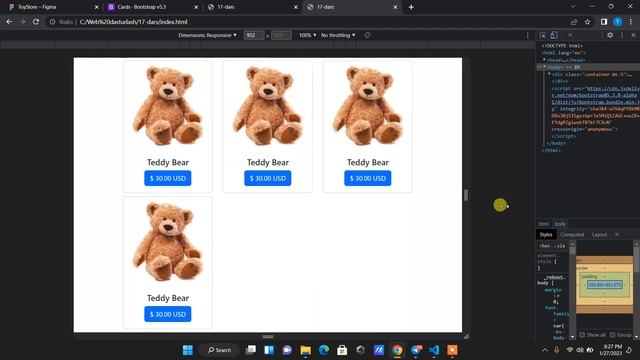Screen dimensions: 640x360
Task: Show hidden system tray icons
Action: pos(545,350)
